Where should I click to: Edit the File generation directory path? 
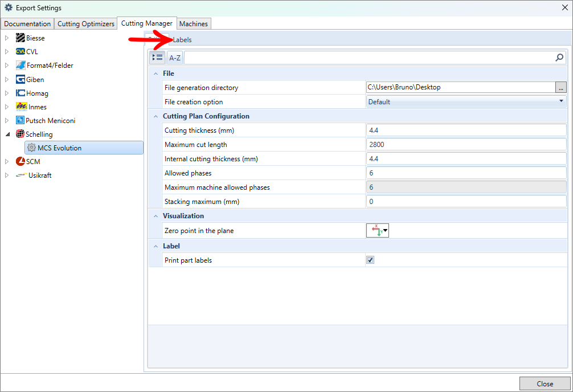tap(460, 87)
